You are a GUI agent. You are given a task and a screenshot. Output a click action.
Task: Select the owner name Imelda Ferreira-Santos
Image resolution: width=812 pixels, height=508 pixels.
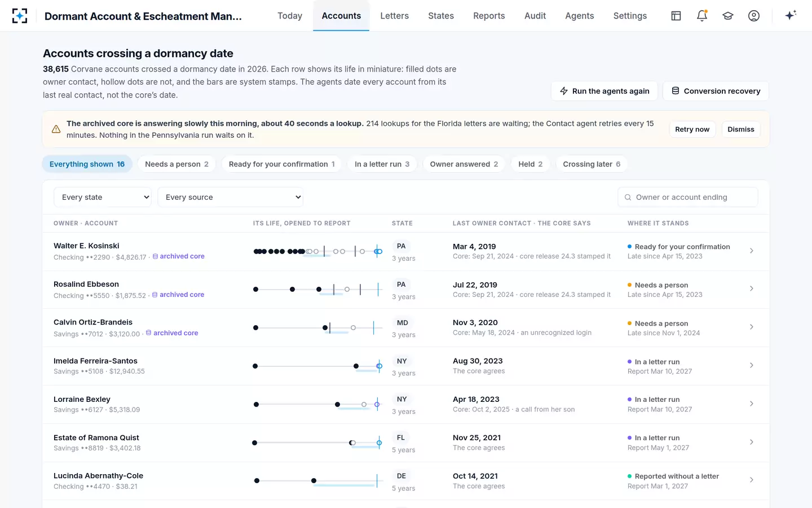(x=95, y=361)
